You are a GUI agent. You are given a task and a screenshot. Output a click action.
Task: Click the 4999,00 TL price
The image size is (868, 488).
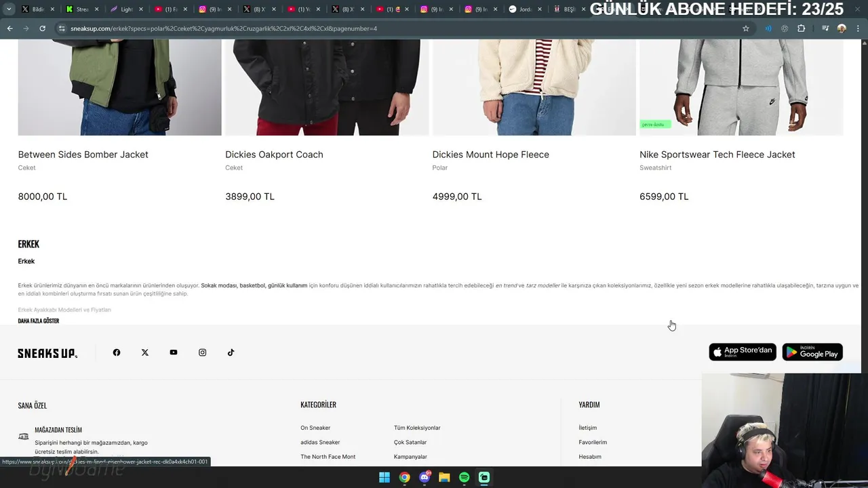[457, 197]
